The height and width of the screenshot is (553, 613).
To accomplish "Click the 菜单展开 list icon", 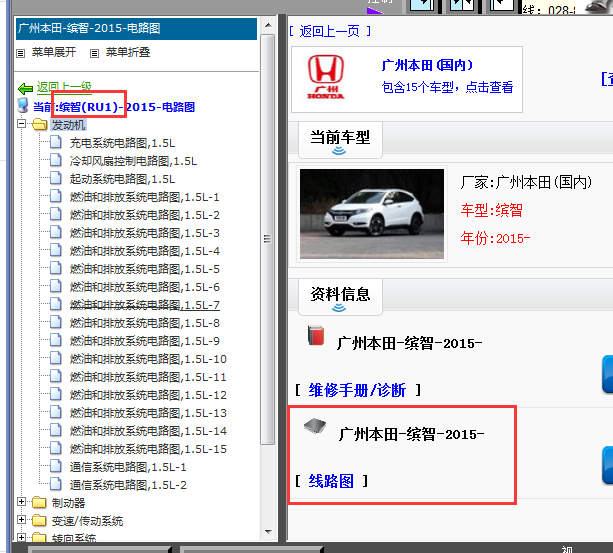I will [21, 53].
